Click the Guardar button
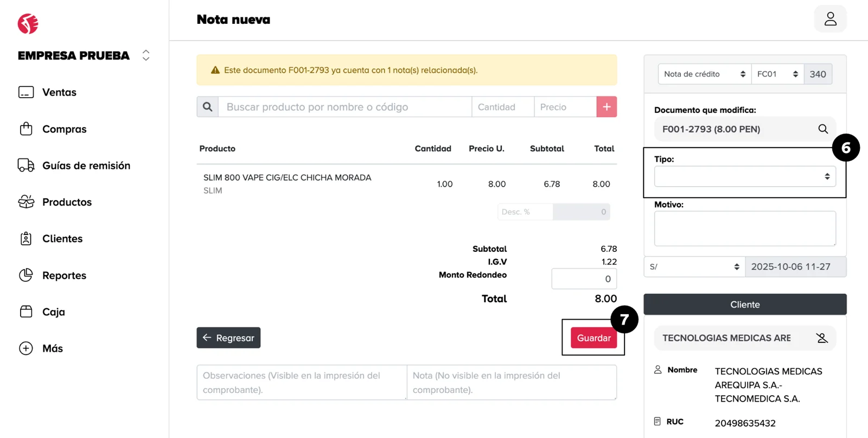Image resolution: width=868 pixels, height=438 pixels. pyautogui.click(x=593, y=338)
